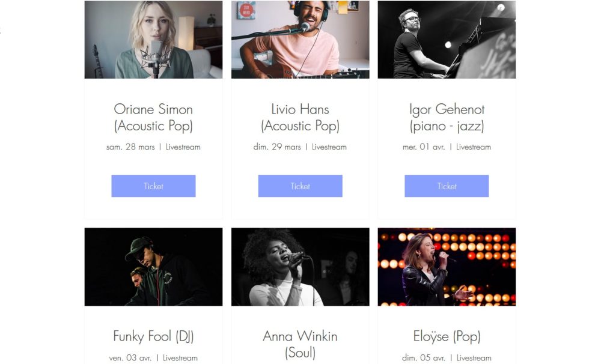This screenshot has height=364, width=613.
Task: Open Oriane Simon's photo thumbnail
Action: [153, 40]
